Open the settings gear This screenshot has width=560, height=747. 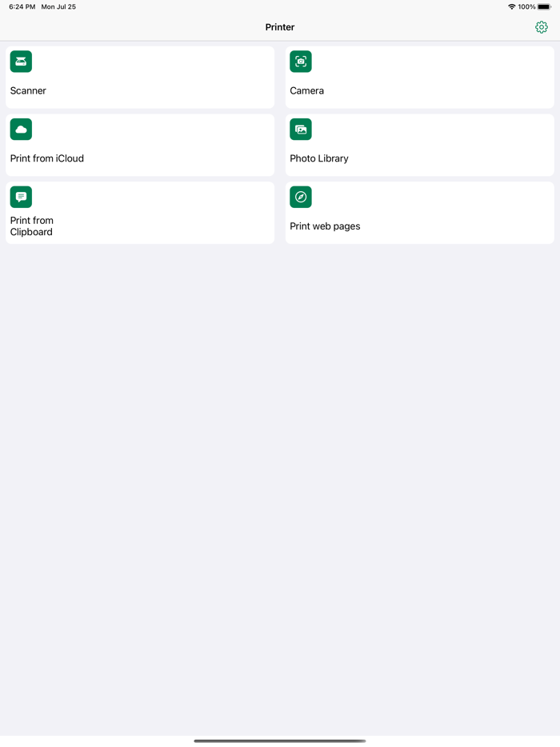[x=541, y=26]
